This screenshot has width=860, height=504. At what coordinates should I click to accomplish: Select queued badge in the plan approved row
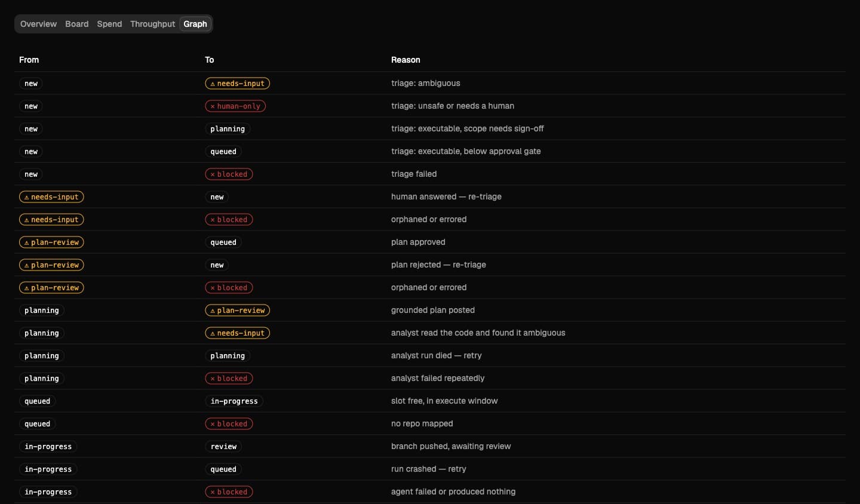(223, 242)
